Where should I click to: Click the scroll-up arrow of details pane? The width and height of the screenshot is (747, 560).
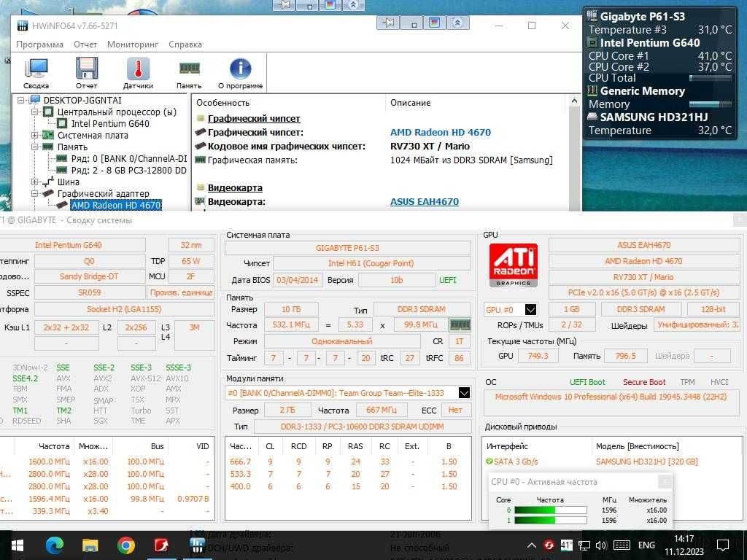[574, 101]
